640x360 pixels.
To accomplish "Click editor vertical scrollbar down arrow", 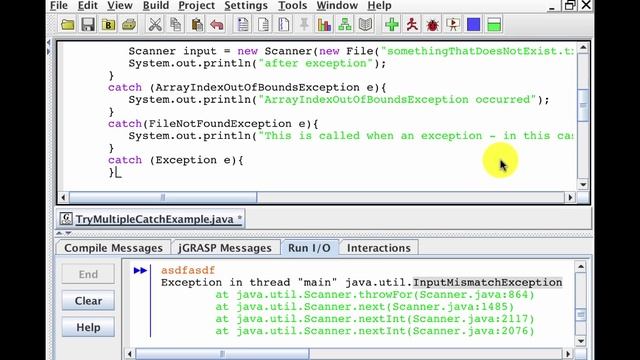I will (x=583, y=184).
